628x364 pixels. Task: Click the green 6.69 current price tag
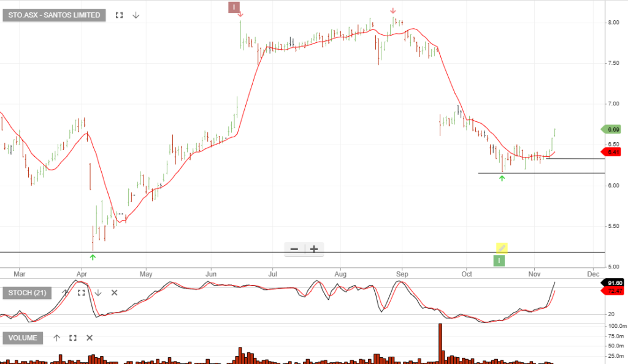pyautogui.click(x=611, y=129)
